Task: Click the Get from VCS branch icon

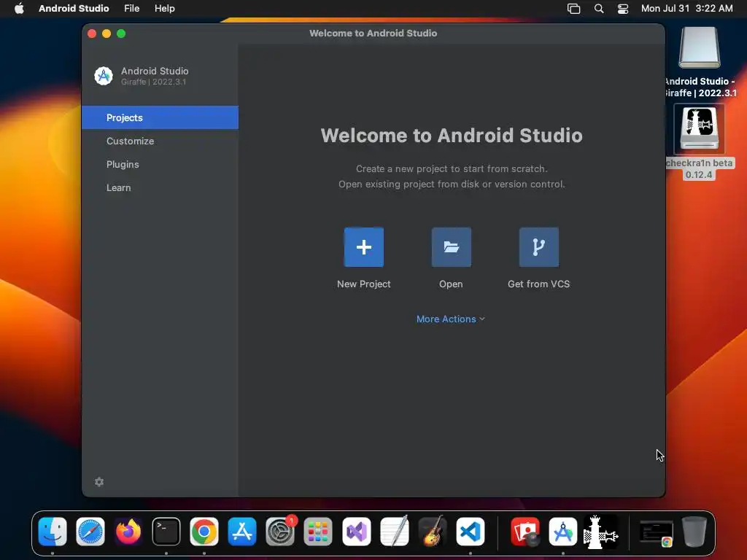Action: click(x=539, y=247)
